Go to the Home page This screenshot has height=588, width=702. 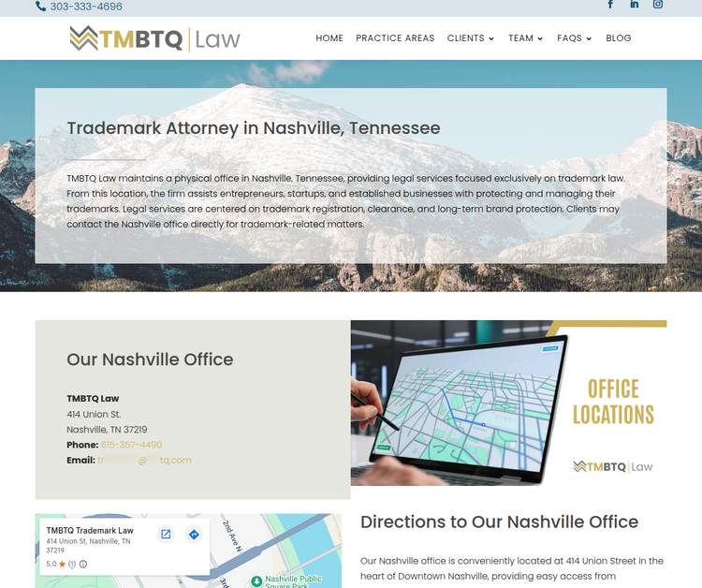click(x=329, y=38)
